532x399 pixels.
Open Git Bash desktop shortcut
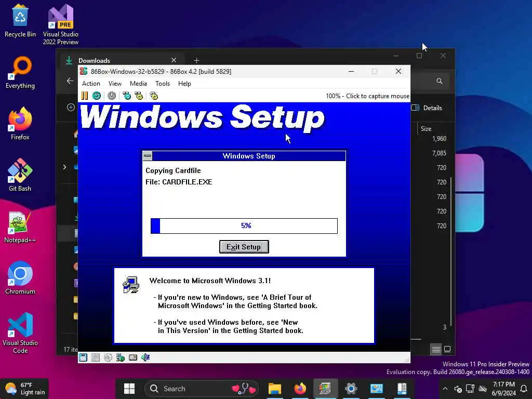pyautogui.click(x=20, y=175)
